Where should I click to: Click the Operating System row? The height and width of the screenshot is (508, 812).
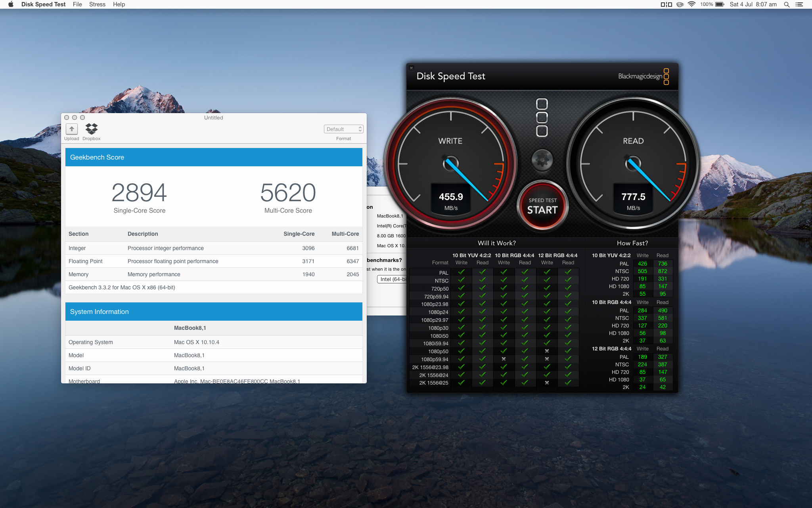coord(214,342)
